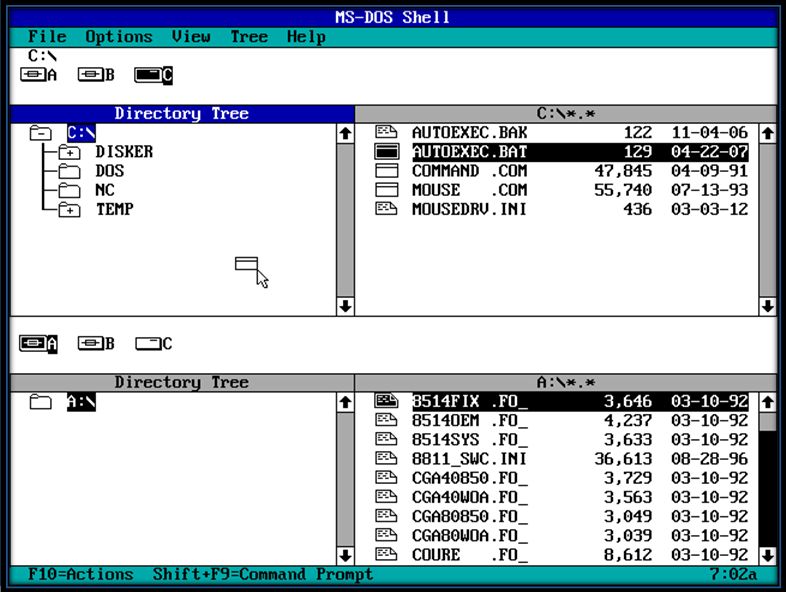Select the DISKER directory name

coord(124,152)
